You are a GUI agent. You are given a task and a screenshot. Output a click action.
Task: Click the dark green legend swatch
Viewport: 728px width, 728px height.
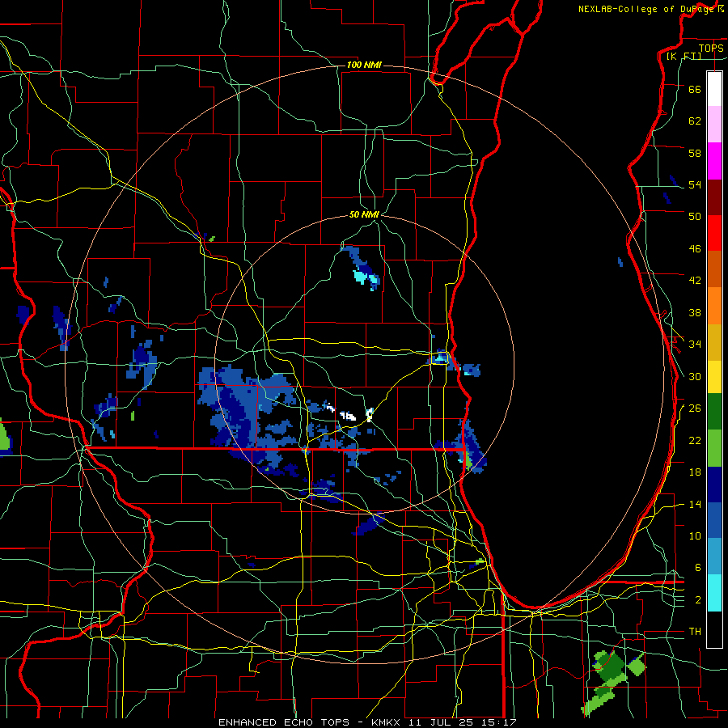[x=714, y=411]
